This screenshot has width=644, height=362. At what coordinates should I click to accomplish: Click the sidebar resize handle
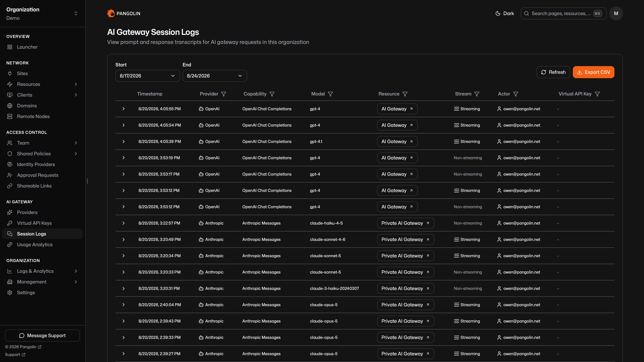coord(87,181)
